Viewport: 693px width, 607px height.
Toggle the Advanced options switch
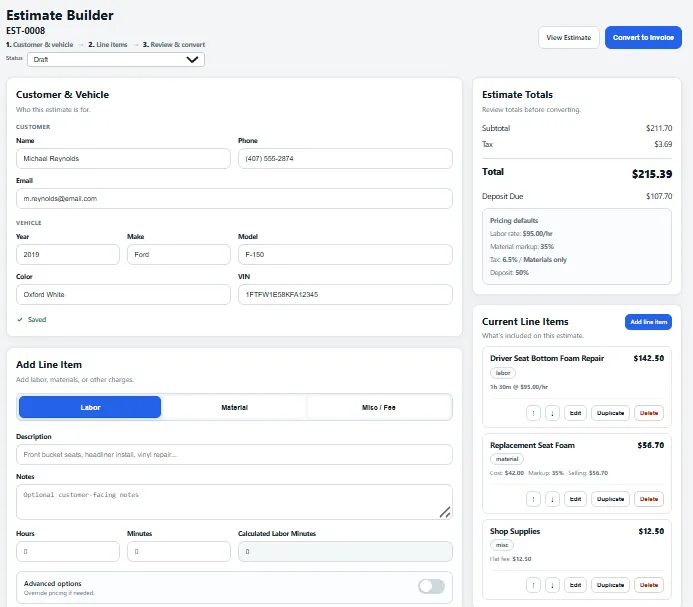point(431,587)
